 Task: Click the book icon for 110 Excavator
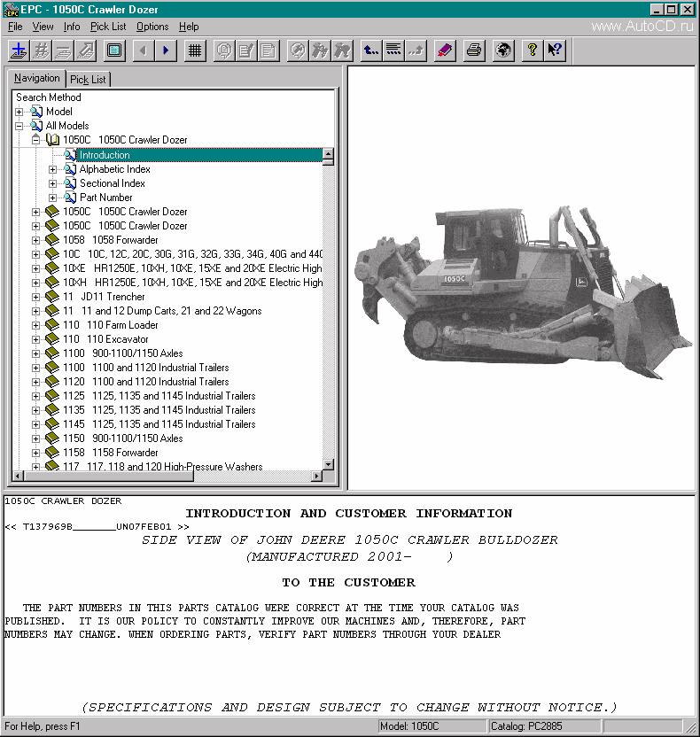(52, 339)
